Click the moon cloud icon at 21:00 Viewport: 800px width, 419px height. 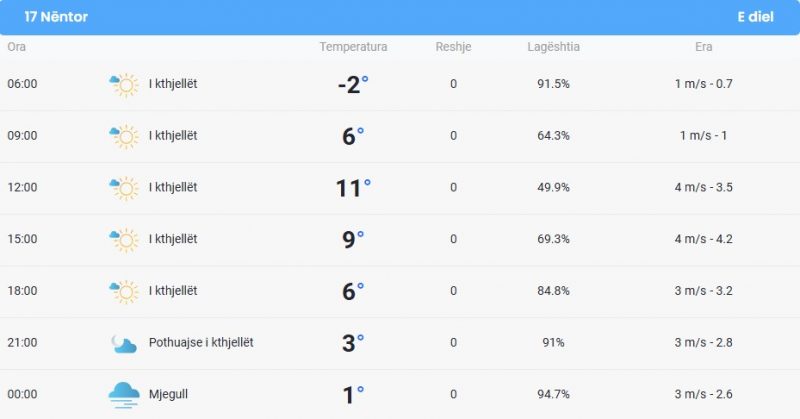124,343
